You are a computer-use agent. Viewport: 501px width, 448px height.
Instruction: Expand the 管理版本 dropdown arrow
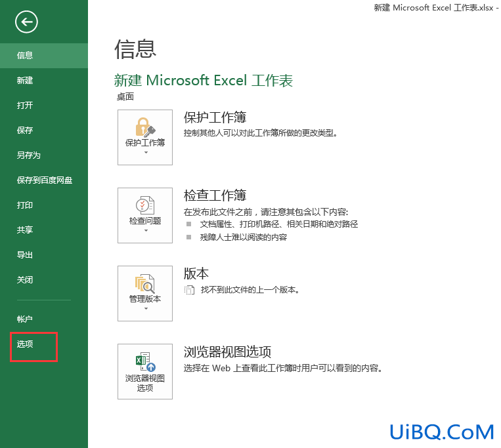coord(146,308)
